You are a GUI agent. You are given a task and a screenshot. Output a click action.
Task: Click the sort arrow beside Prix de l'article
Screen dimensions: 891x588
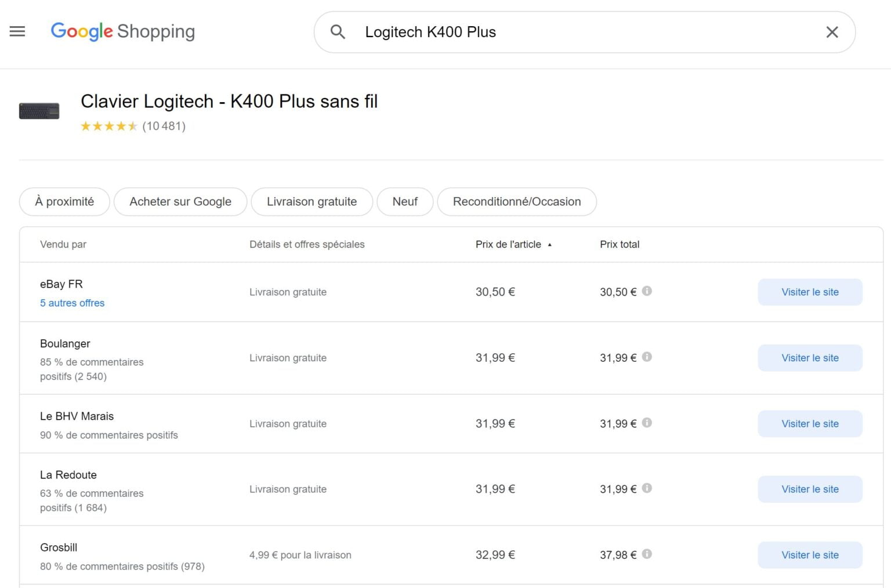click(549, 245)
